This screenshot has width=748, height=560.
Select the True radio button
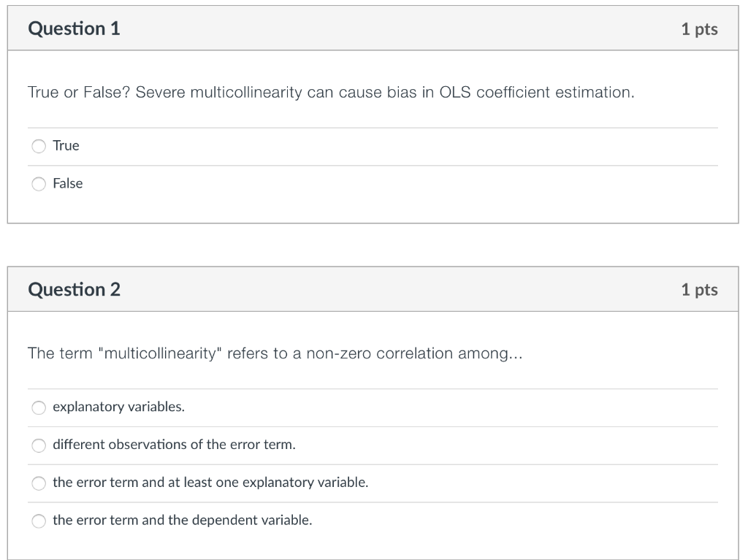(x=39, y=146)
